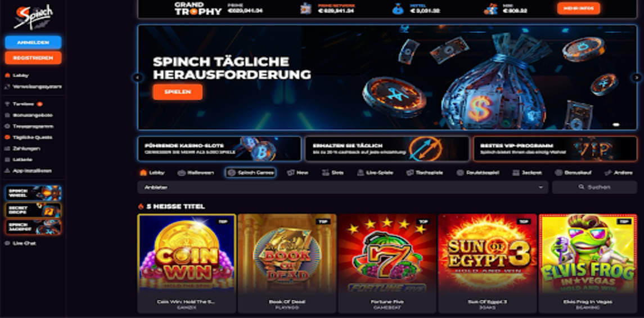Click the Spinch logo in the sidebar
The height and width of the screenshot is (318, 644).
tap(33, 17)
